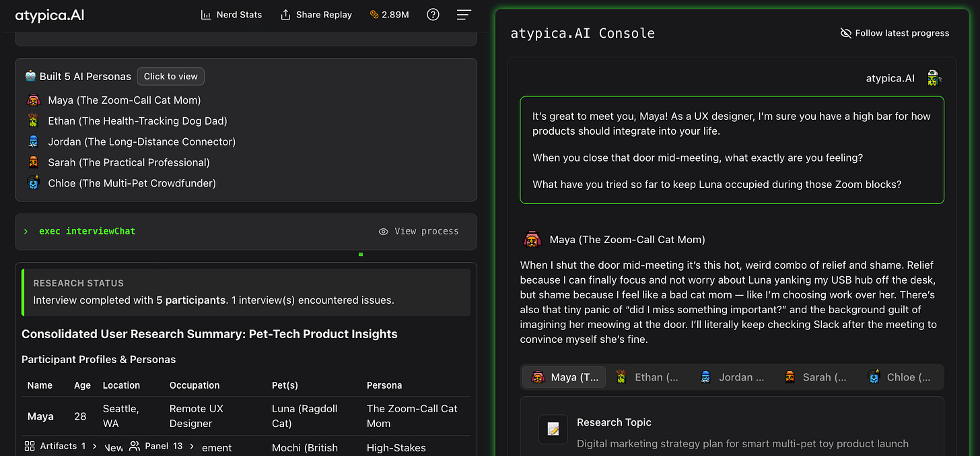Click View process eye button
Screen dimensions: 980x456
(418, 231)
